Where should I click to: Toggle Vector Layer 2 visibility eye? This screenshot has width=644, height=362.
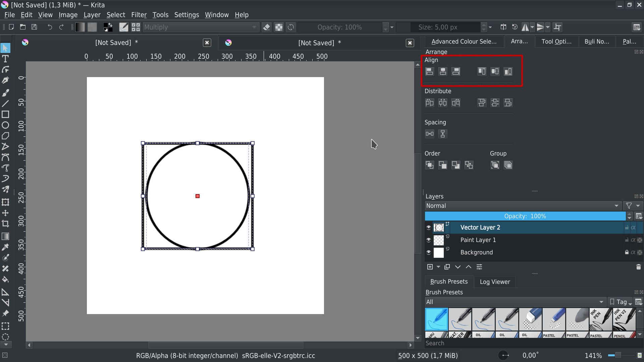click(429, 228)
